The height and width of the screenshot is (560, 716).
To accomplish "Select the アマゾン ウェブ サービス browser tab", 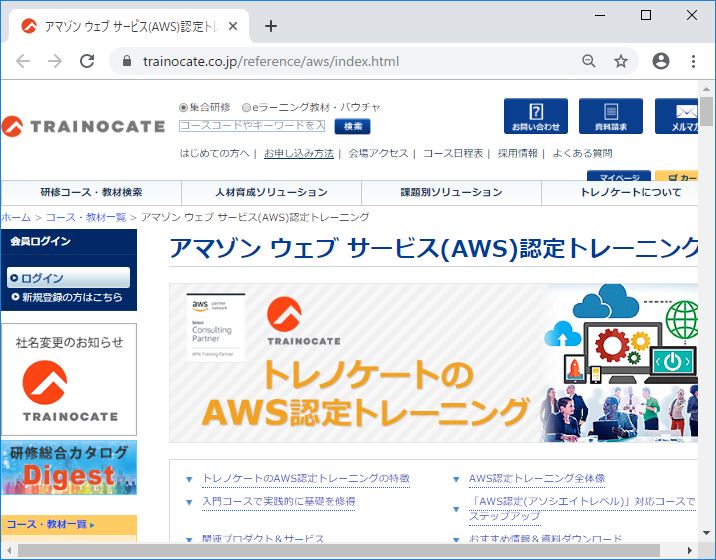I will (x=129, y=26).
